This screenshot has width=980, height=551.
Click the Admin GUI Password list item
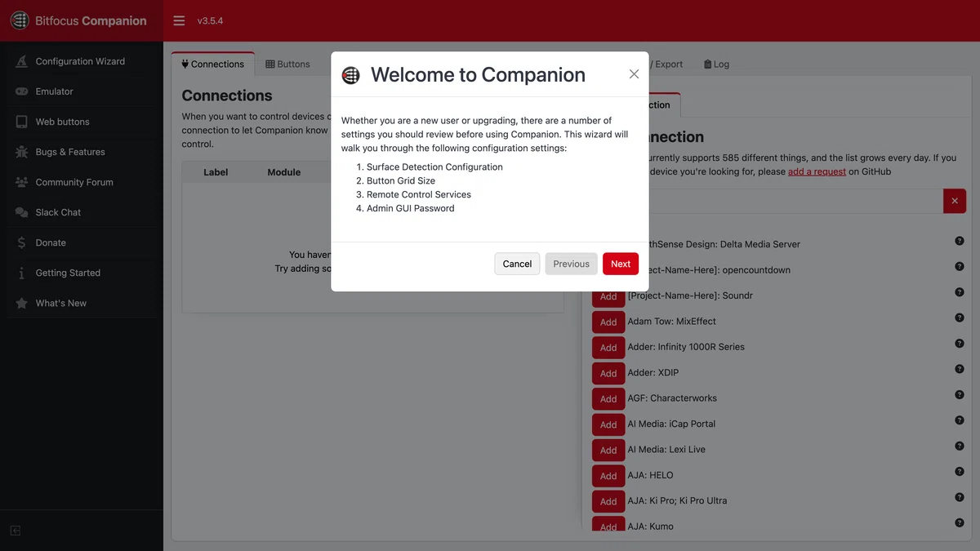(x=410, y=208)
